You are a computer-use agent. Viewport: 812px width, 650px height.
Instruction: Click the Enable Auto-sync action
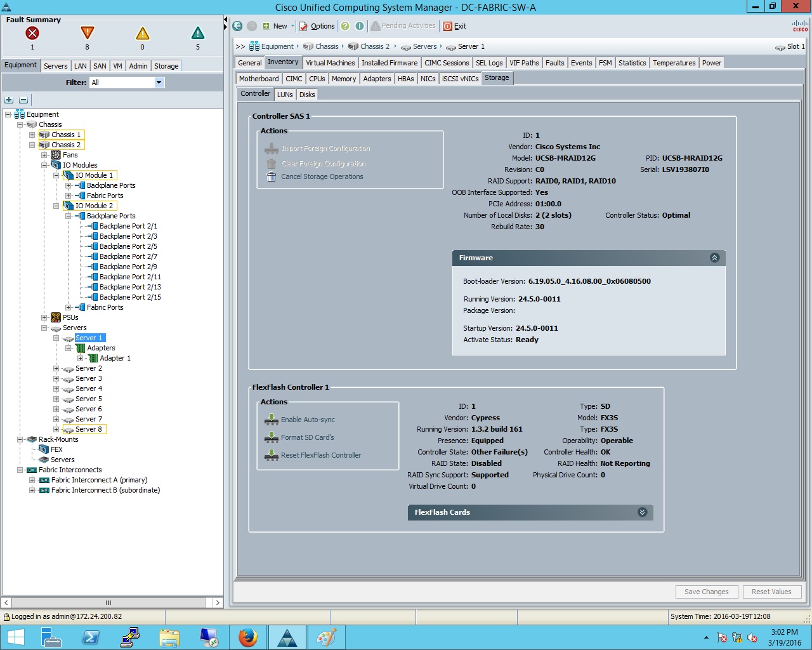tap(308, 420)
